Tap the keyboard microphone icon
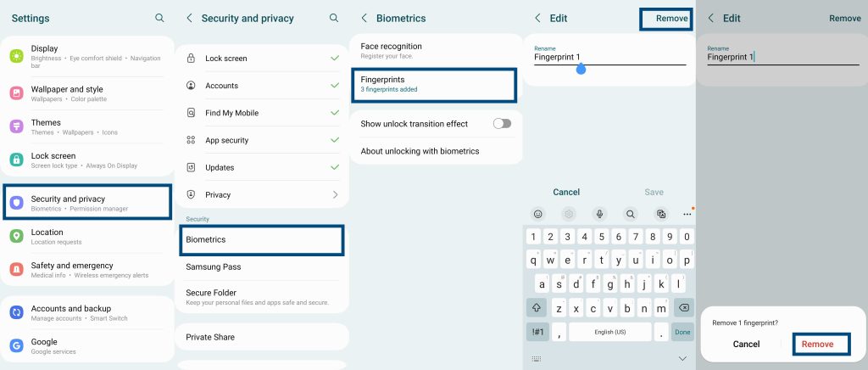The height and width of the screenshot is (370, 868). (x=599, y=214)
